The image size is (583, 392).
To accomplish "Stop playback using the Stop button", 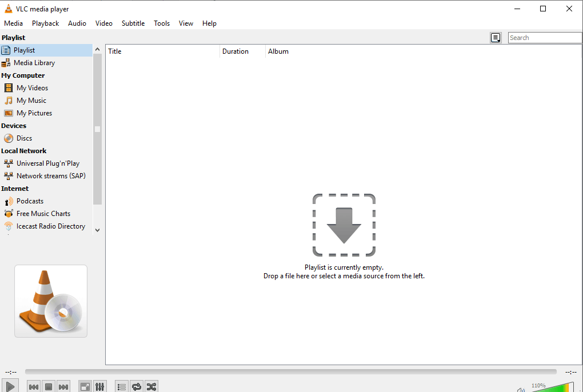I will point(49,387).
